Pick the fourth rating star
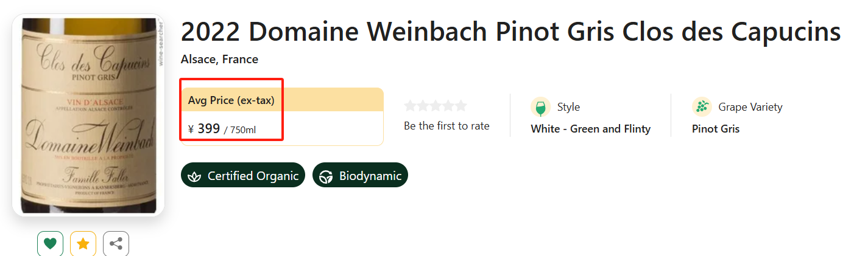868x256 pixels. (448, 106)
